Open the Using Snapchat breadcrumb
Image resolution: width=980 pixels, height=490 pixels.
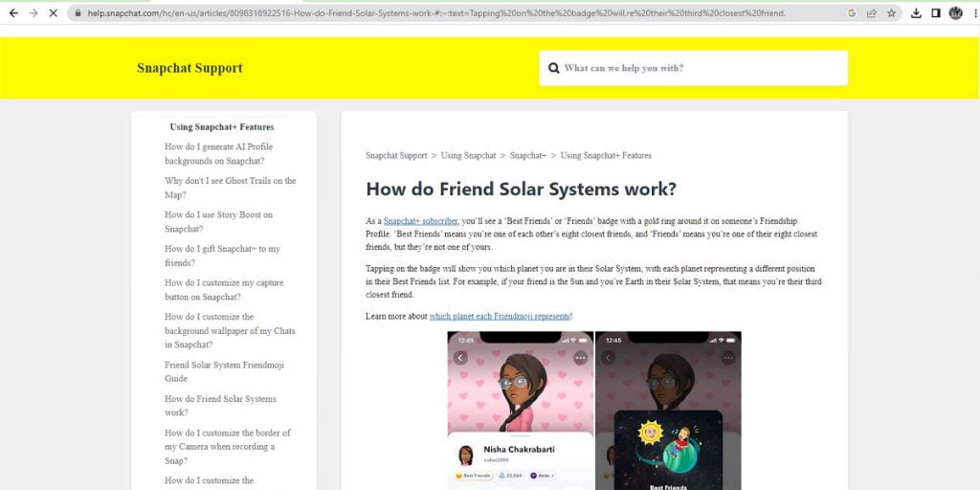[468, 156]
